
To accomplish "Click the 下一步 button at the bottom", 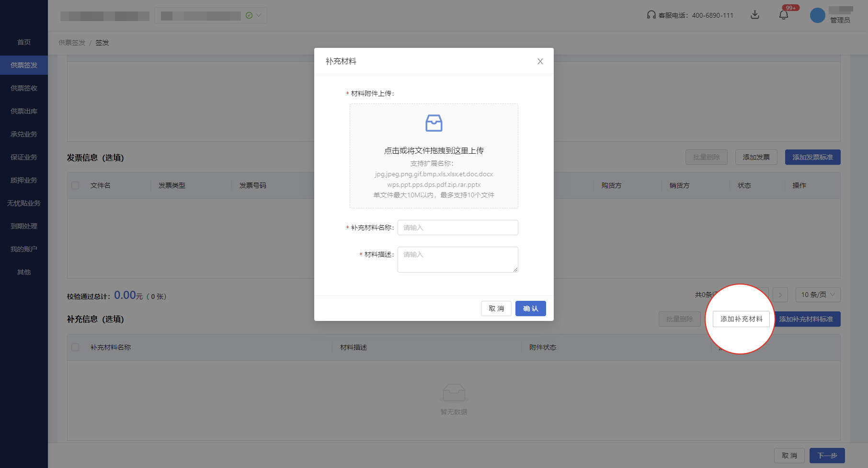I will (x=826, y=456).
